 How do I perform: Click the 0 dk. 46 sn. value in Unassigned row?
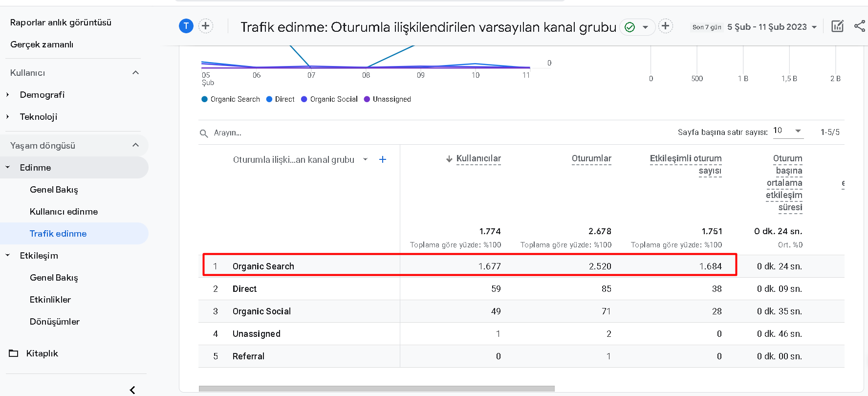point(780,334)
